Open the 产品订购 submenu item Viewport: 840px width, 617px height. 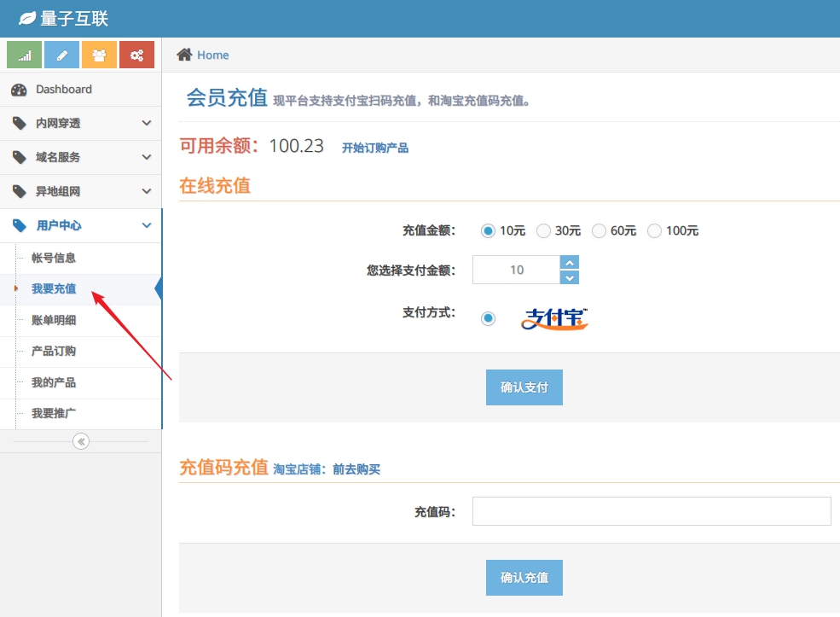click(x=54, y=352)
